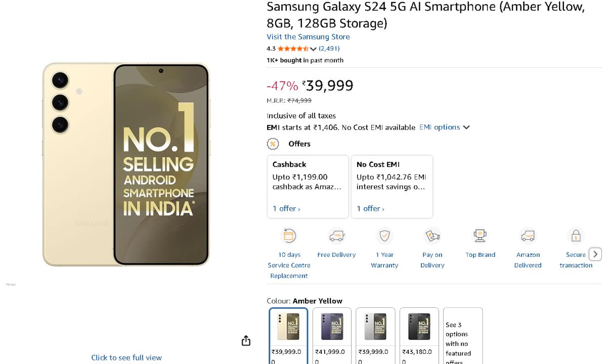Click the main Galaxy S24 product image

pos(126,164)
